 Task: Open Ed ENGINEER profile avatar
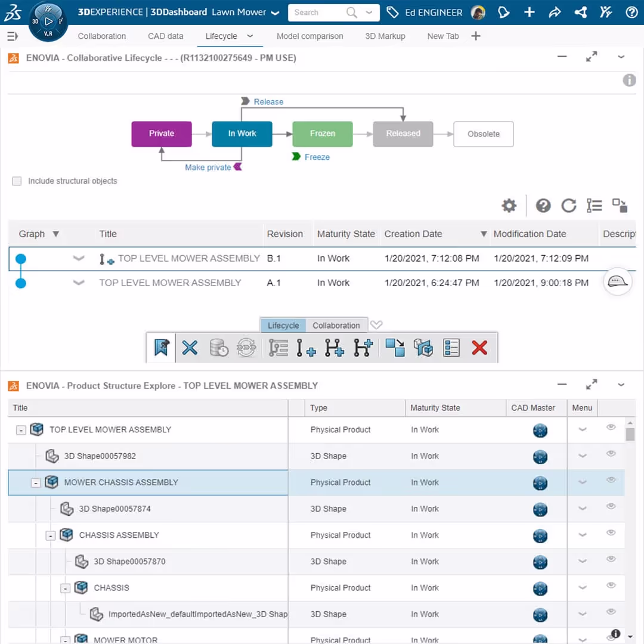(x=478, y=13)
